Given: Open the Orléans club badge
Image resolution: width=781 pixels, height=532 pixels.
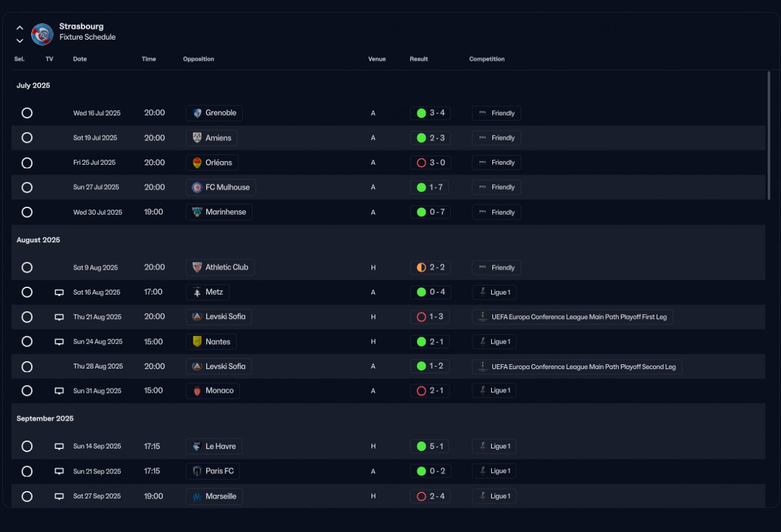Looking at the screenshot, I should 197,163.
